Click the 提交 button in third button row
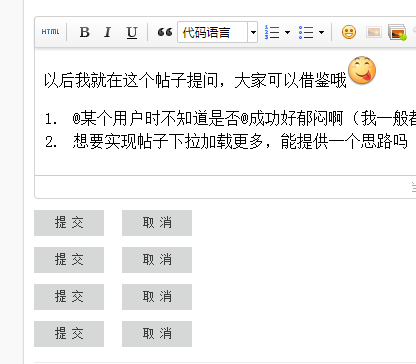 click(x=69, y=297)
